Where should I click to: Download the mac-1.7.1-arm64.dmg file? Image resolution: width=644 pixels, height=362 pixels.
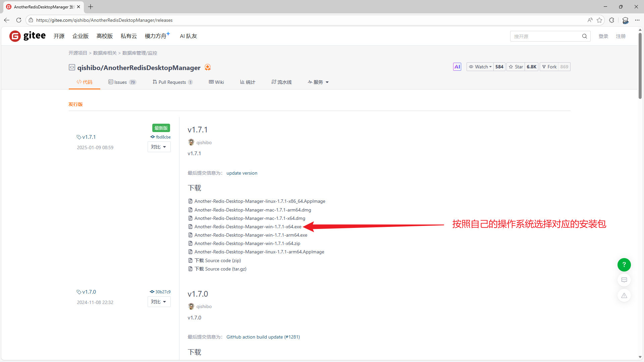click(x=253, y=210)
